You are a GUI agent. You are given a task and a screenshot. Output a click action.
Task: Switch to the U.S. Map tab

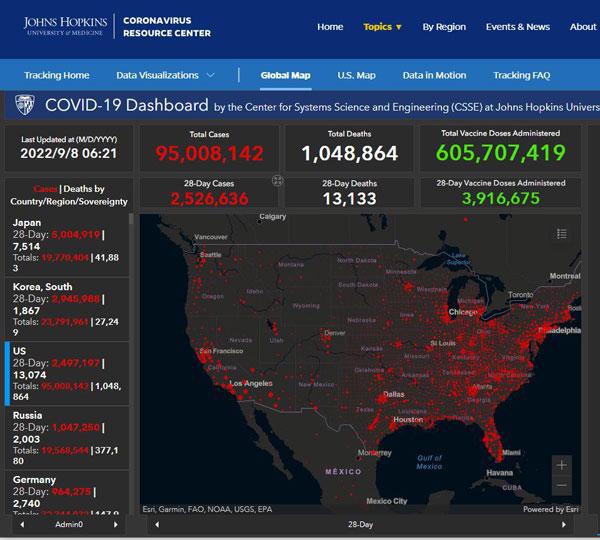tap(356, 75)
